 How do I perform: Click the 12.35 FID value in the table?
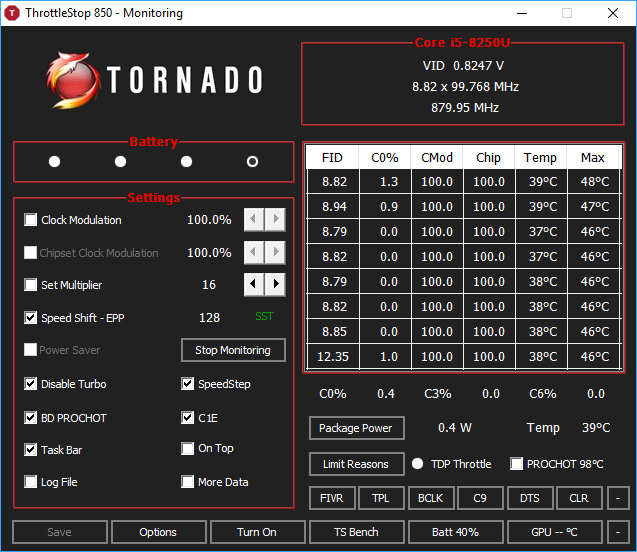pyautogui.click(x=333, y=357)
